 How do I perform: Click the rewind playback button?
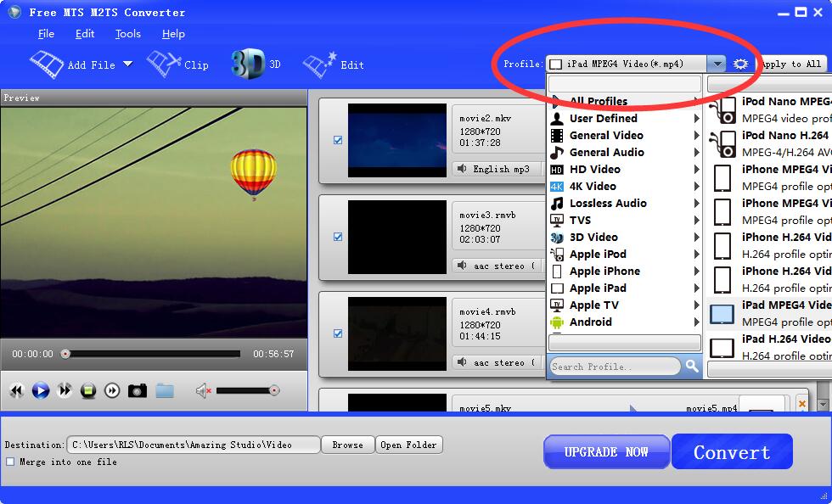(17, 391)
